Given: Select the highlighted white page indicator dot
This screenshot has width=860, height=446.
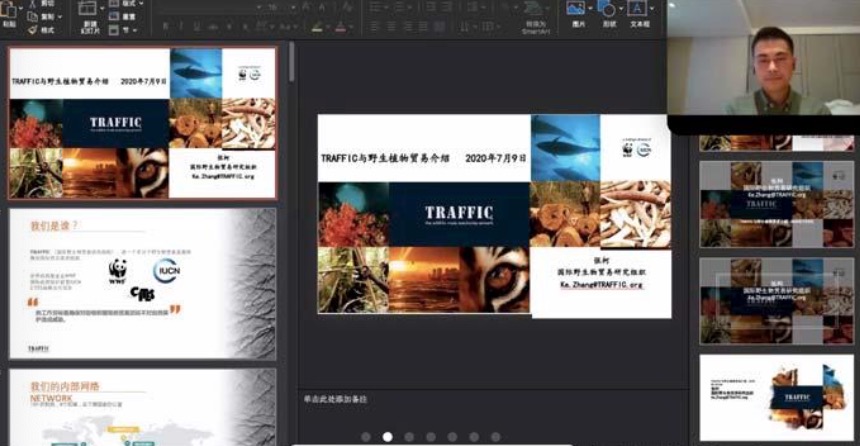Looking at the screenshot, I should [387, 437].
